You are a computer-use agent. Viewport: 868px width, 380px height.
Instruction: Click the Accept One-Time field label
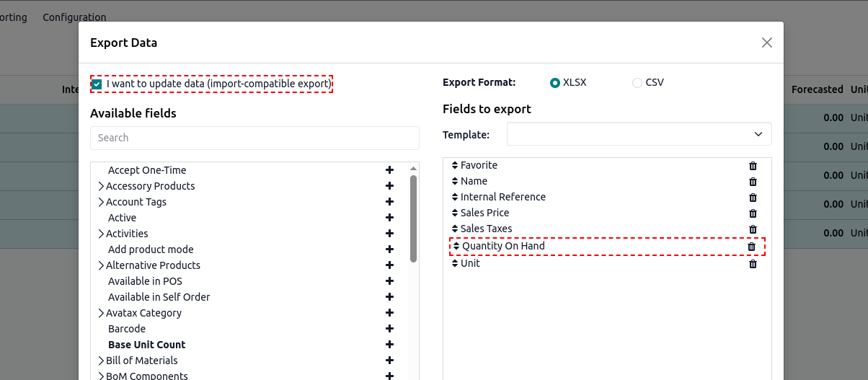click(x=147, y=170)
